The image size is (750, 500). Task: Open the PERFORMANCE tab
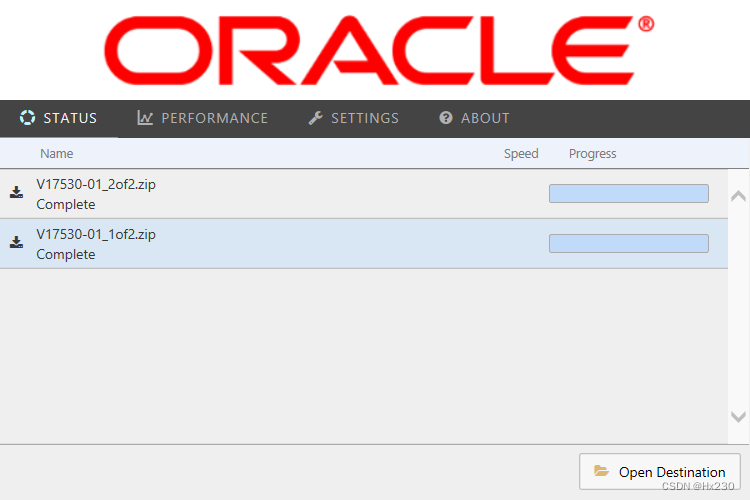(x=202, y=118)
